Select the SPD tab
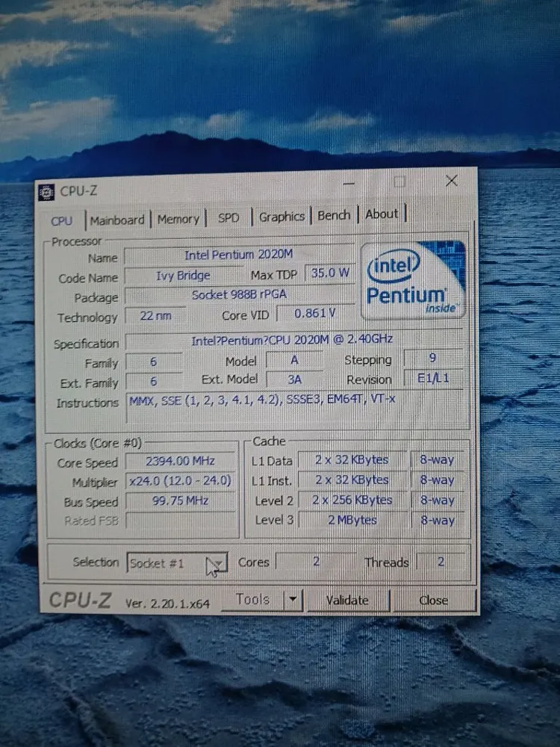560x747 pixels. pyautogui.click(x=228, y=217)
